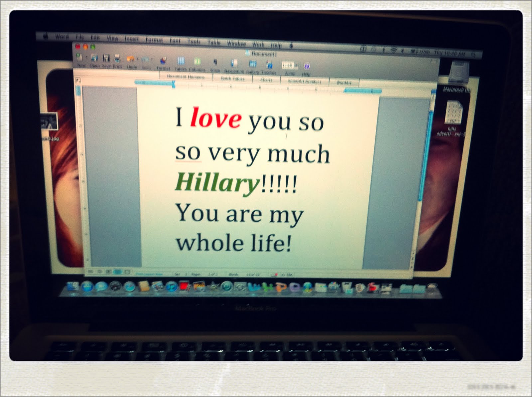Click the red word 'love'
This screenshot has height=397, width=532.
[x=216, y=118]
